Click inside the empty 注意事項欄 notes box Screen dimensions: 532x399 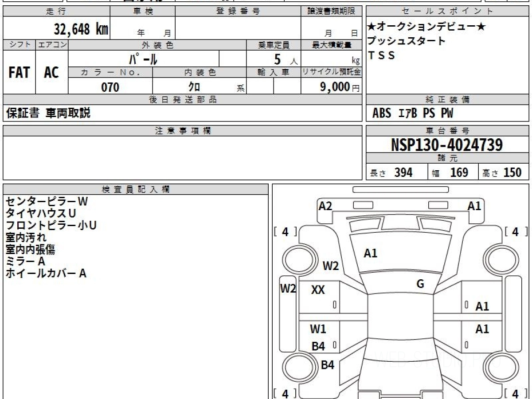(x=183, y=157)
